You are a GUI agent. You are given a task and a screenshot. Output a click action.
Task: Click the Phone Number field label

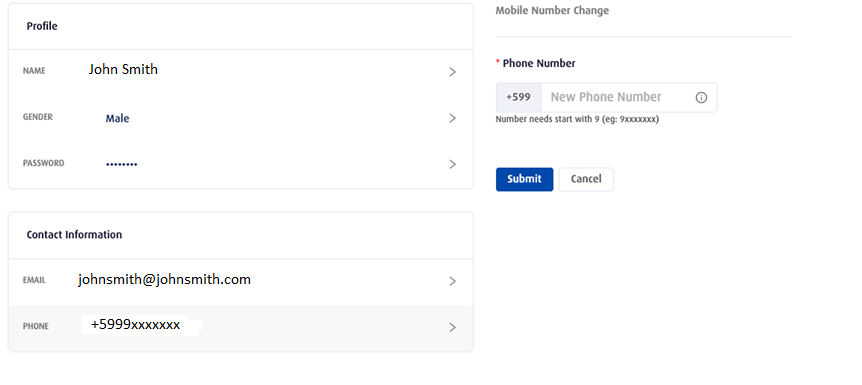pyautogui.click(x=539, y=63)
